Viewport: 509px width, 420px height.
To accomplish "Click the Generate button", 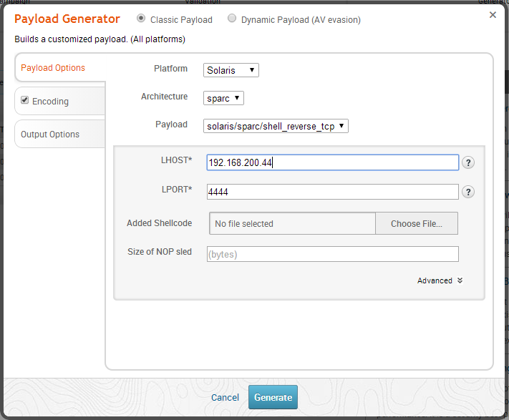I will [x=273, y=398].
